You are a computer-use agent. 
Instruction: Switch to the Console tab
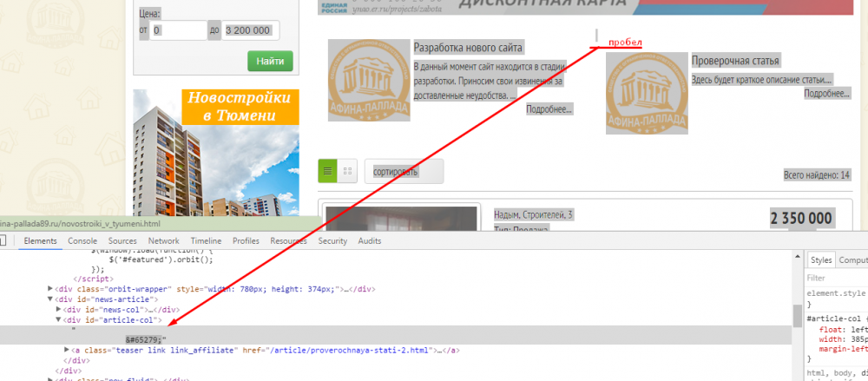82,241
